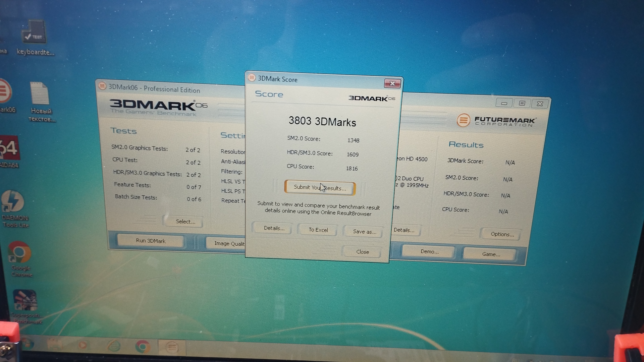Image resolution: width=644 pixels, height=362 pixels.
Task: Open Details in the Score dialog
Action: pyautogui.click(x=274, y=228)
